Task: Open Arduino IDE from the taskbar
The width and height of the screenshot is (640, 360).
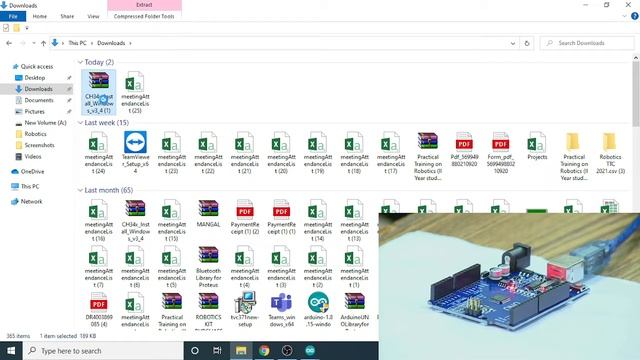Action: (310, 351)
